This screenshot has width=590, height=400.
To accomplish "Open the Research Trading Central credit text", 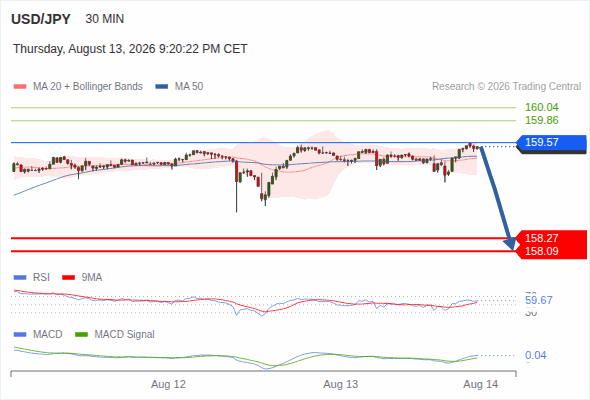I will 506,87.
